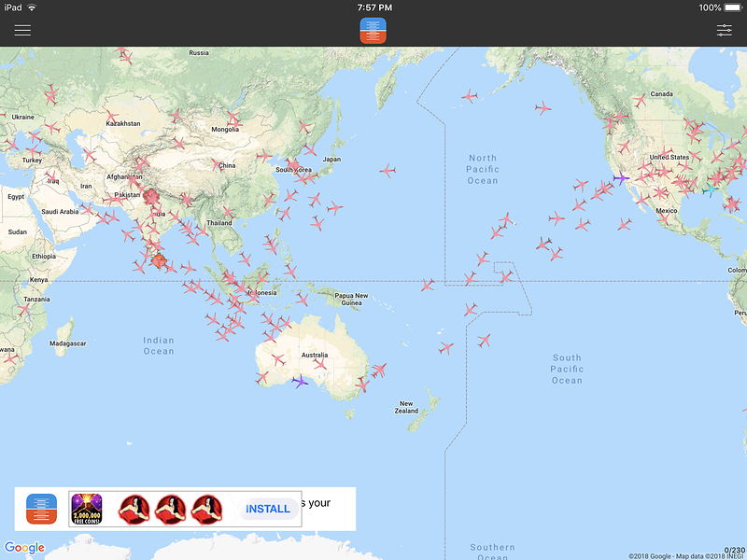Image resolution: width=747 pixels, height=560 pixels.
Task: Click the Madagascar label
Action: pos(67,343)
